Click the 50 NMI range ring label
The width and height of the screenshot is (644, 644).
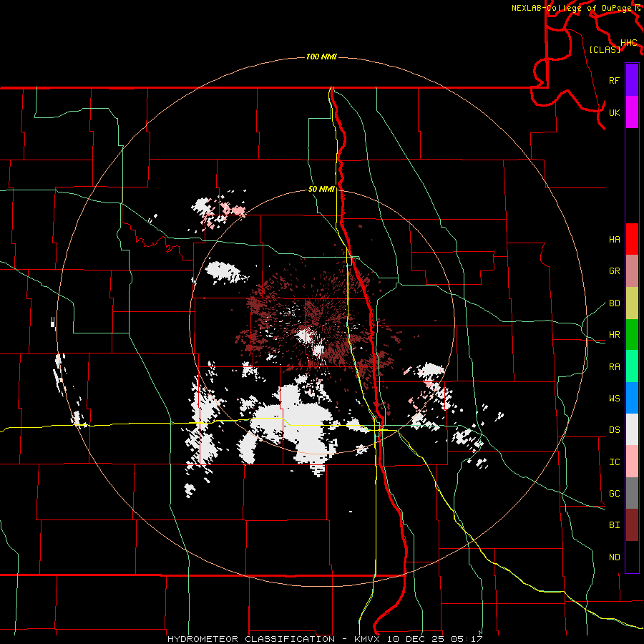(321, 190)
